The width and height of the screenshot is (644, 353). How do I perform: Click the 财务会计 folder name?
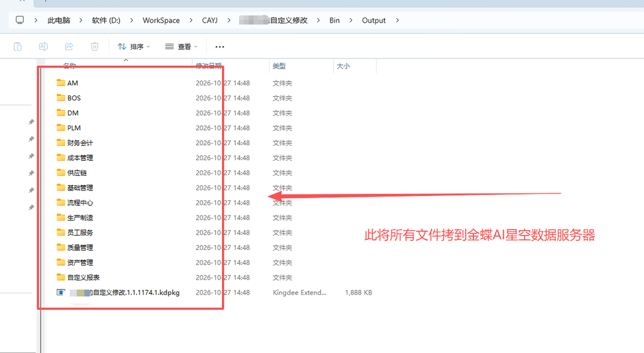tap(80, 143)
